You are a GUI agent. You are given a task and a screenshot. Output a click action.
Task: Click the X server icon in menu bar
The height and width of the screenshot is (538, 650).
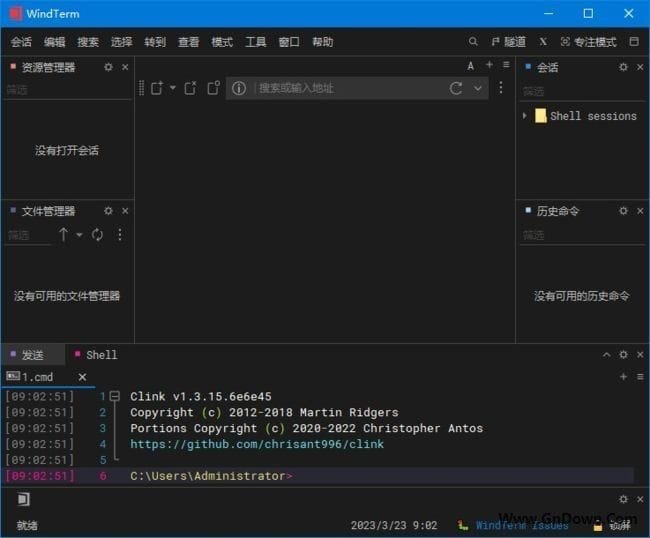tap(543, 42)
